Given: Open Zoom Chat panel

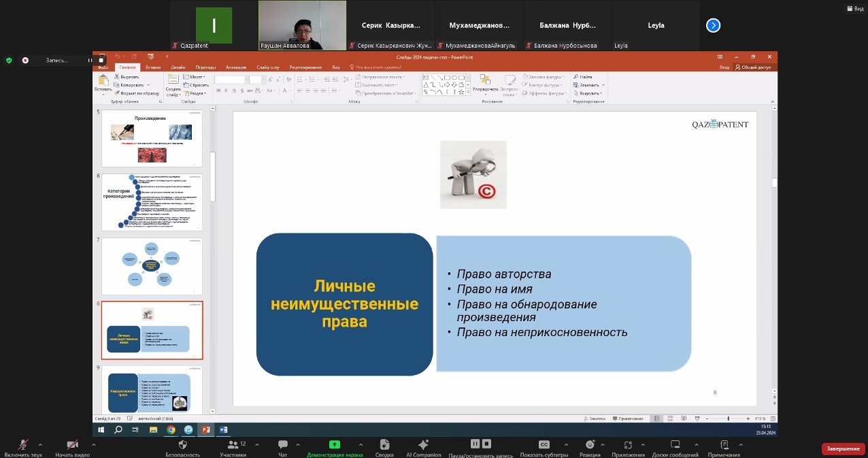Looking at the screenshot, I should pos(282,445).
